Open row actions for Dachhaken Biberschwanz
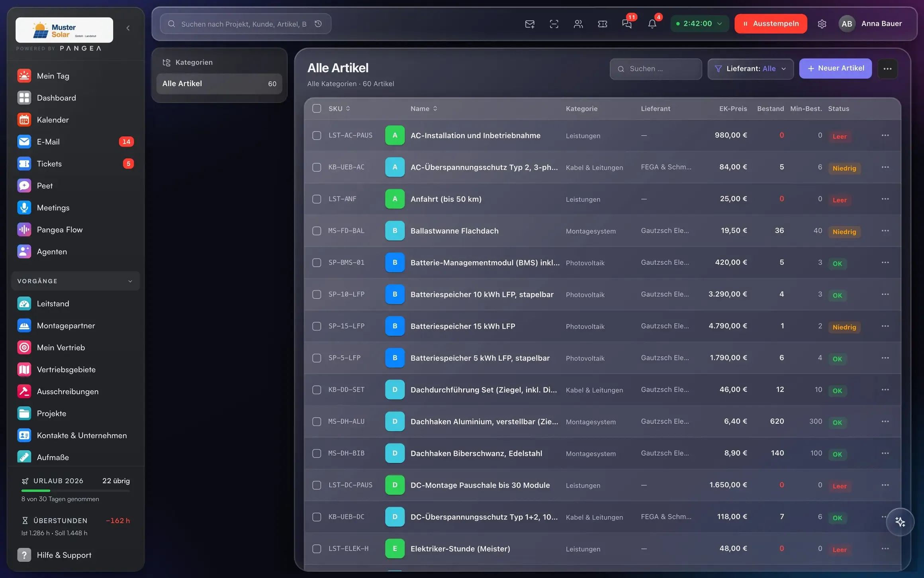 point(885,453)
